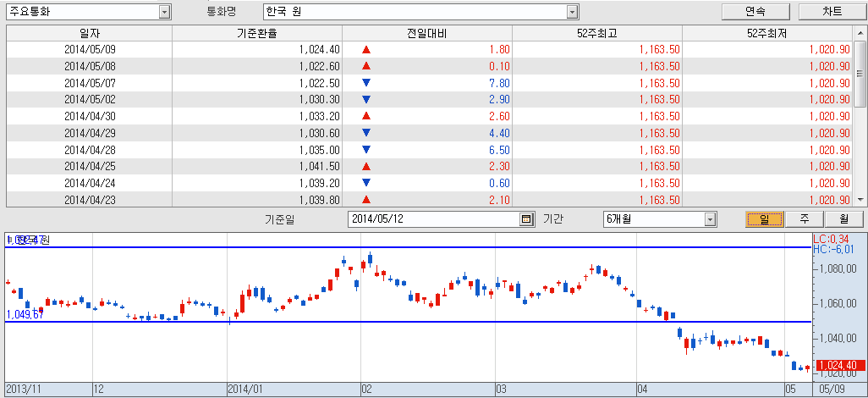Click the down arrow in 2014/04/28 row
The image size is (868, 398).
tap(365, 149)
